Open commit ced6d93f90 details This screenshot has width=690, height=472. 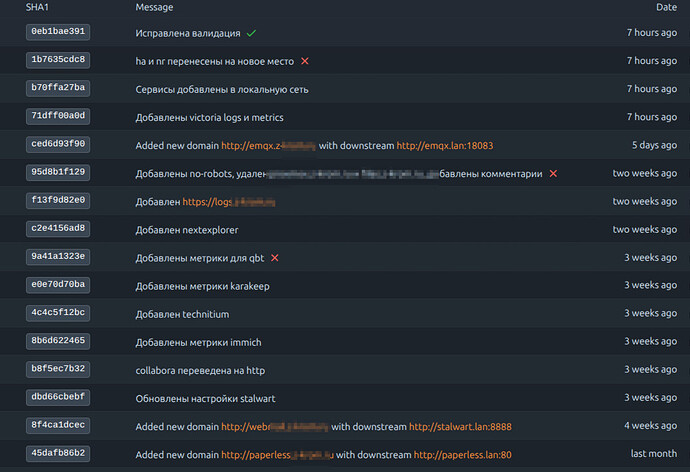click(x=58, y=145)
